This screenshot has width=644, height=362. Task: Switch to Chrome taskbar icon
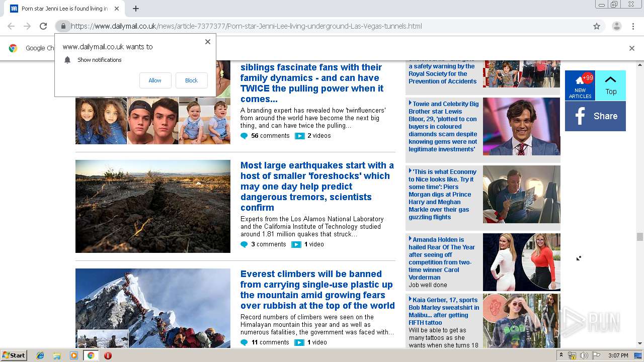(91, 355)
